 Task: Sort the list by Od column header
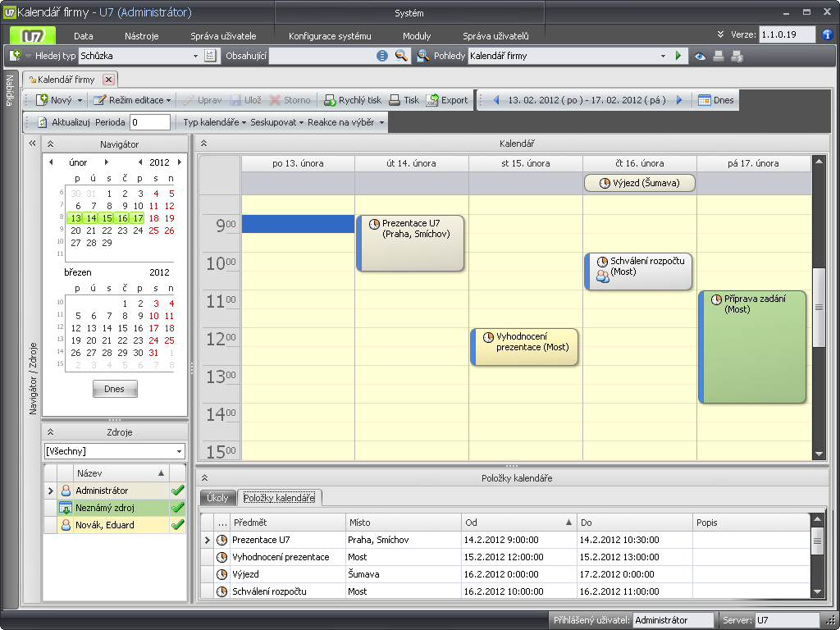[518, 523]
